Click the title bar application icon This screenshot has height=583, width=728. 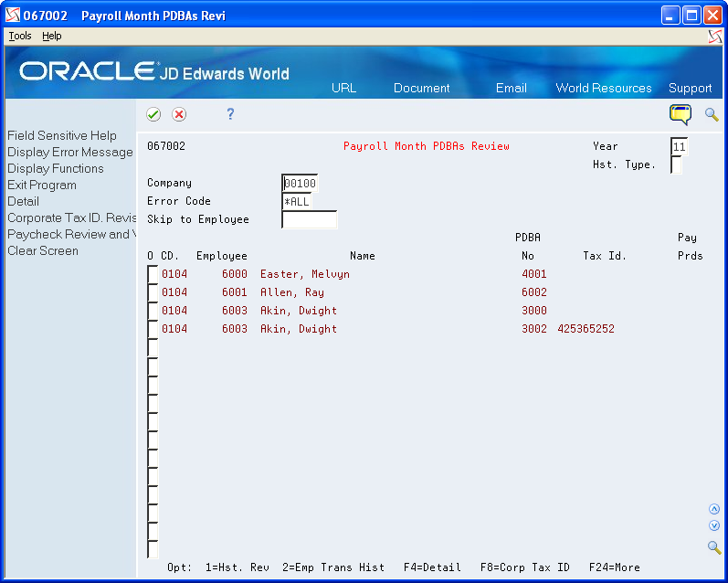13,15
